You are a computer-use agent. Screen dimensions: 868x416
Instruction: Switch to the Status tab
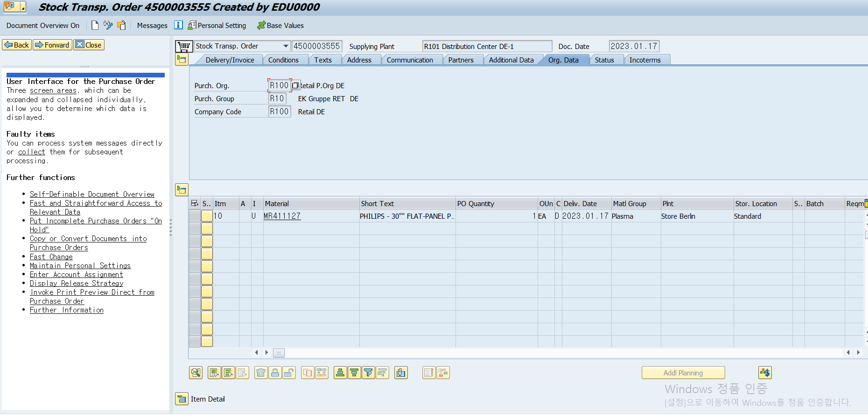pyautogui.click(x=604, y=60)
